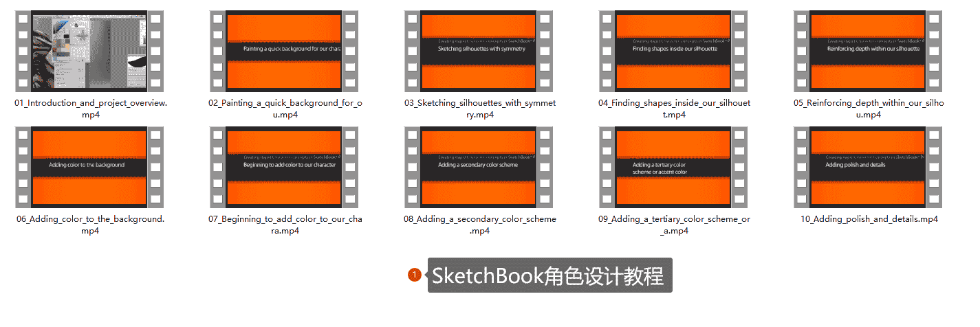Click file name 05_Reinforcing_depth_within_our_silhou.mp4
The image size is (980, 327).
point(869,109)
